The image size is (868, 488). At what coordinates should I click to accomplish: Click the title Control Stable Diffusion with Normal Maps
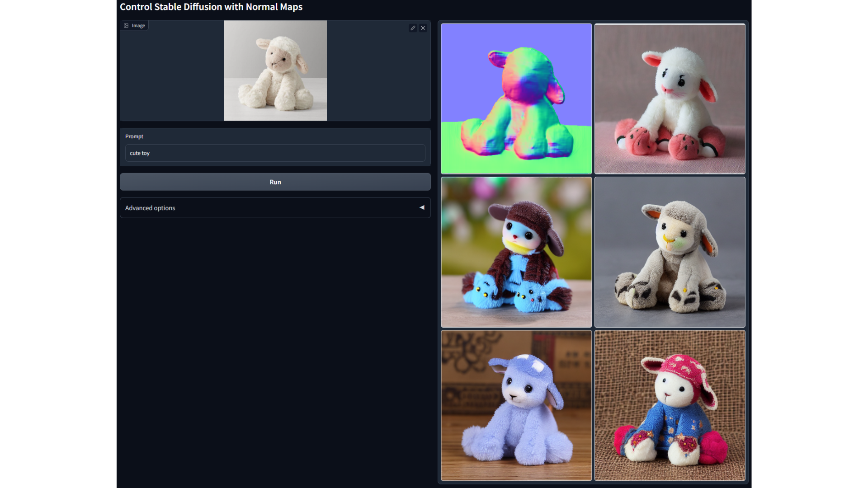[211, 7]
